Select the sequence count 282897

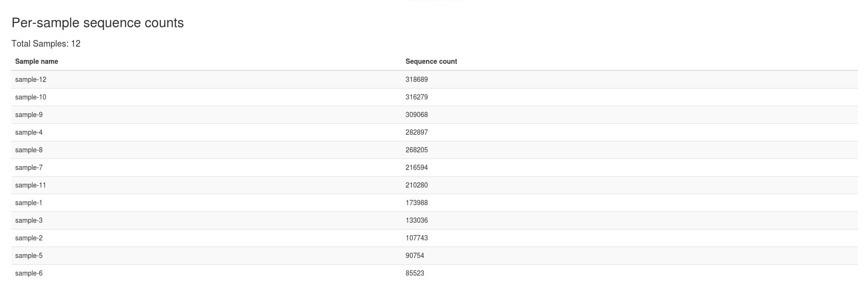coord(417,132)
